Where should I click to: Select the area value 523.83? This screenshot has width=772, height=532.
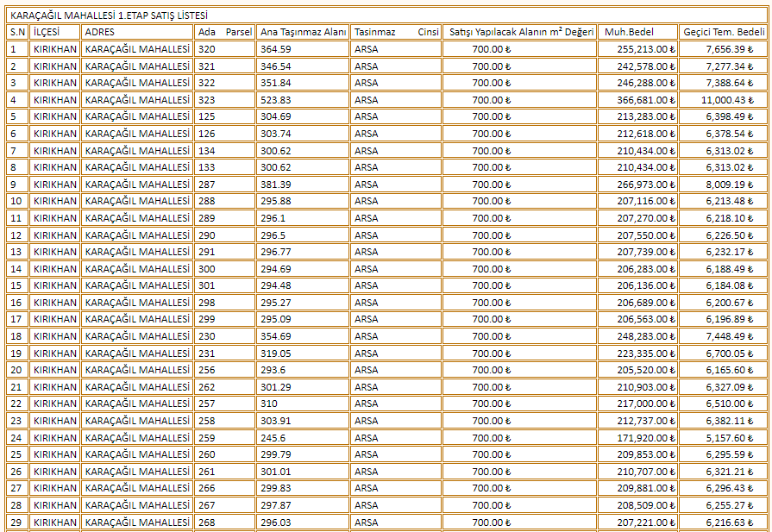point(303,100)
